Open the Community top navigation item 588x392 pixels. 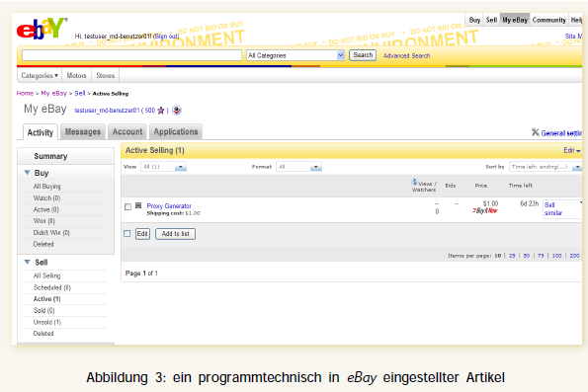coord(549,20)
